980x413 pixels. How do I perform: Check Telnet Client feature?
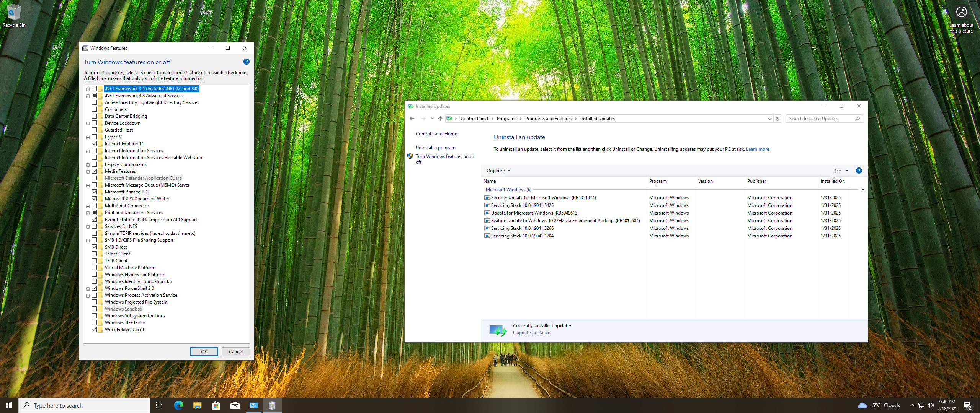pos(94,254)
